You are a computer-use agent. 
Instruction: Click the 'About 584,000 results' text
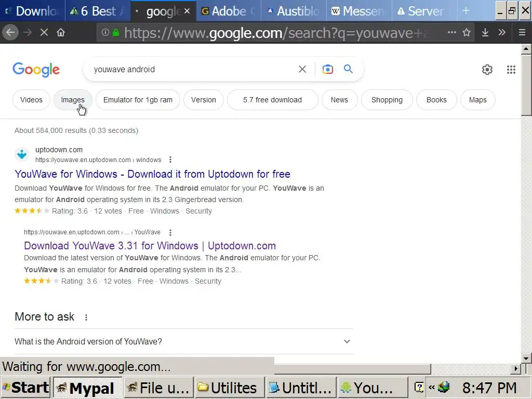[x=76, y=130]
